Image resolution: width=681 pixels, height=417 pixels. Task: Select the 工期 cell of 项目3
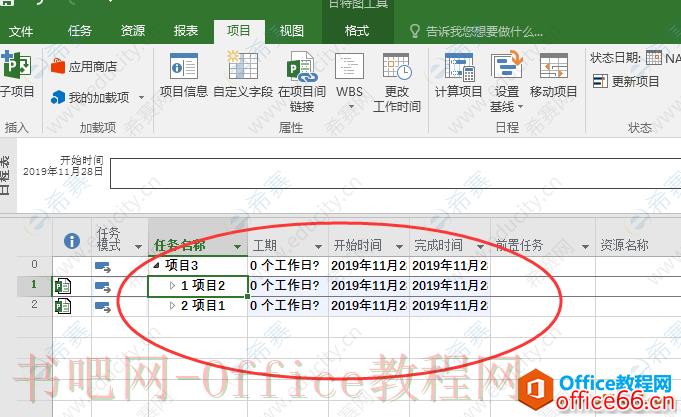click(288, 265)
